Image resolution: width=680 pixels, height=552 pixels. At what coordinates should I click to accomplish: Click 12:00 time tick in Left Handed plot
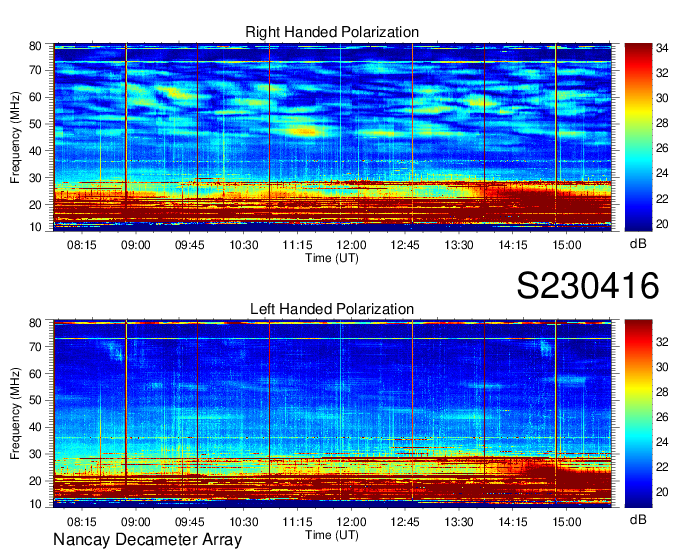pyautogui.click(x=351, y=522)
